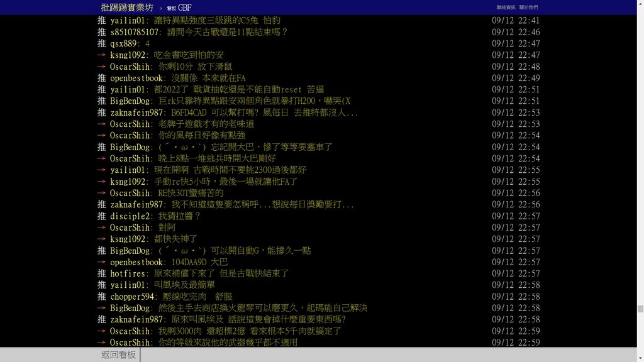Click comment starting '都2022了 戰貨抽乾'
Screen dimensions: 644x362
pyautogui.click(x=239, y=89)
